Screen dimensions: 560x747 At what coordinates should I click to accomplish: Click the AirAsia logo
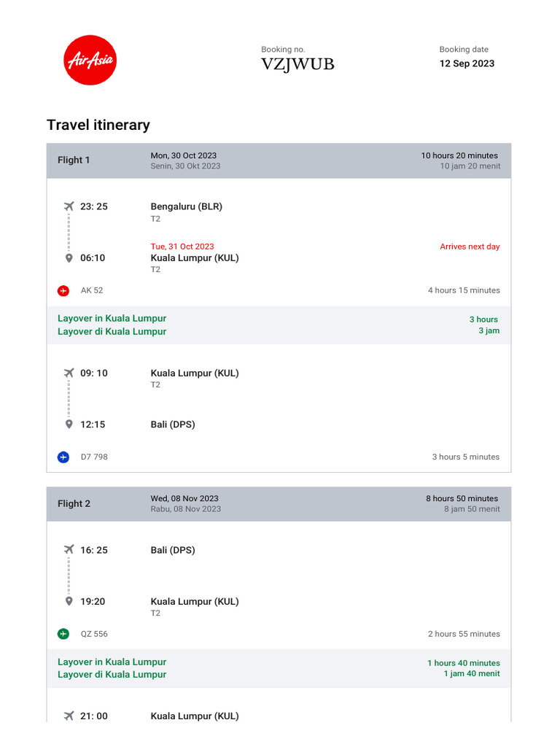[90, 61]
